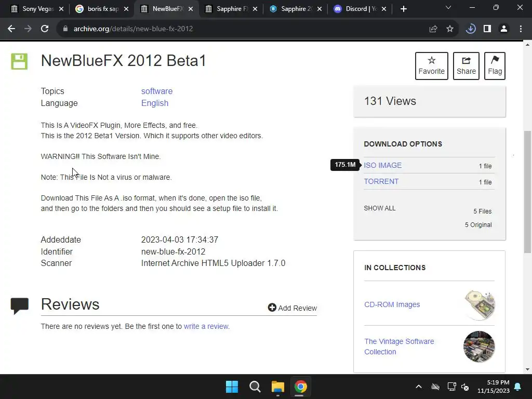This screenshot has height=399, width=532.
Task: Click the cloud sync tray icon
Action: point(435,387)
